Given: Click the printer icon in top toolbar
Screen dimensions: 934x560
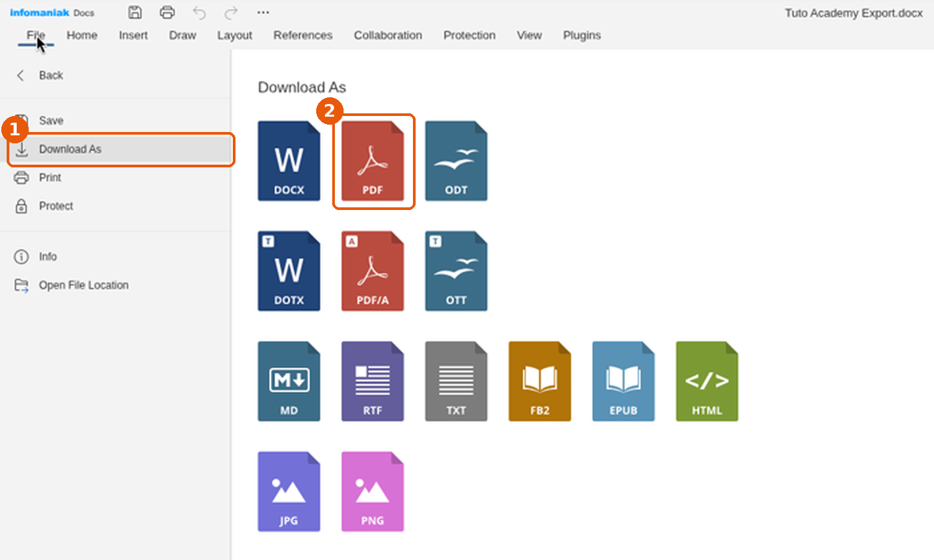Looking at the screenshot, I should coord(167,12).
